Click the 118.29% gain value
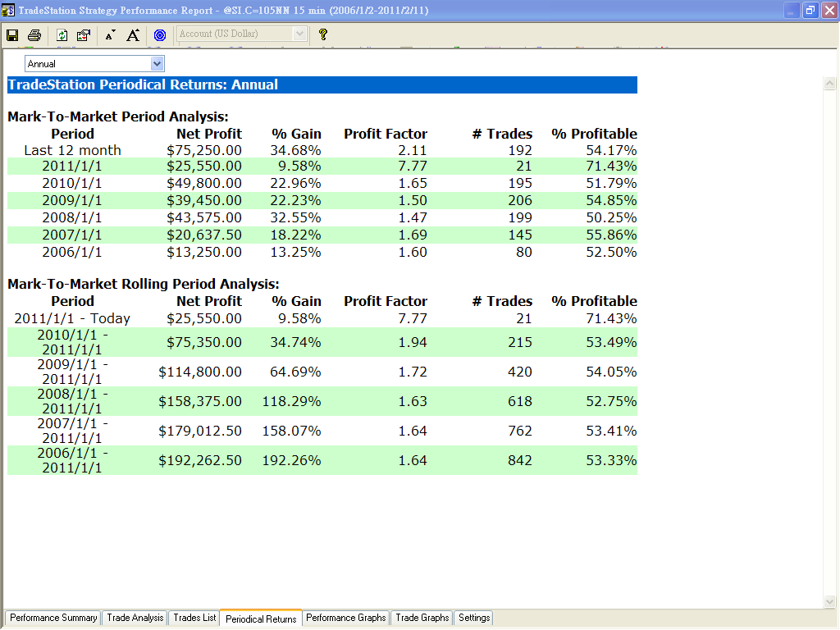The image size is (840, 630). [291, 401]
